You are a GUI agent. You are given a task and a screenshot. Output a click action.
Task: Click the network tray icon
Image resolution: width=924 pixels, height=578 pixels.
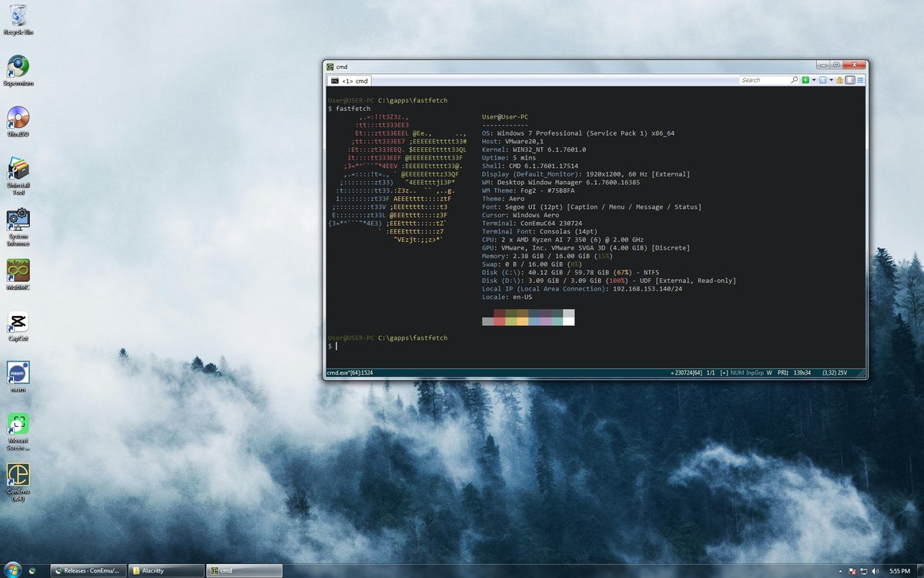(x=864, y=571)
